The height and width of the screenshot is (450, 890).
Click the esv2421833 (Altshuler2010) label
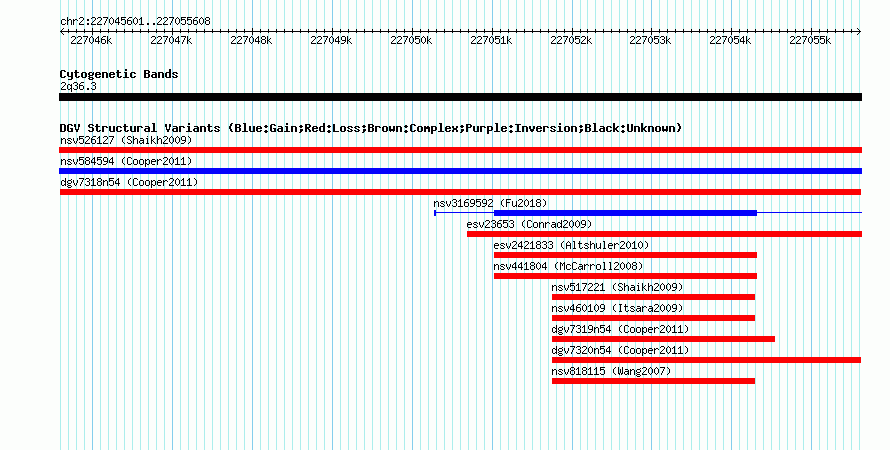tap(571, 245)
